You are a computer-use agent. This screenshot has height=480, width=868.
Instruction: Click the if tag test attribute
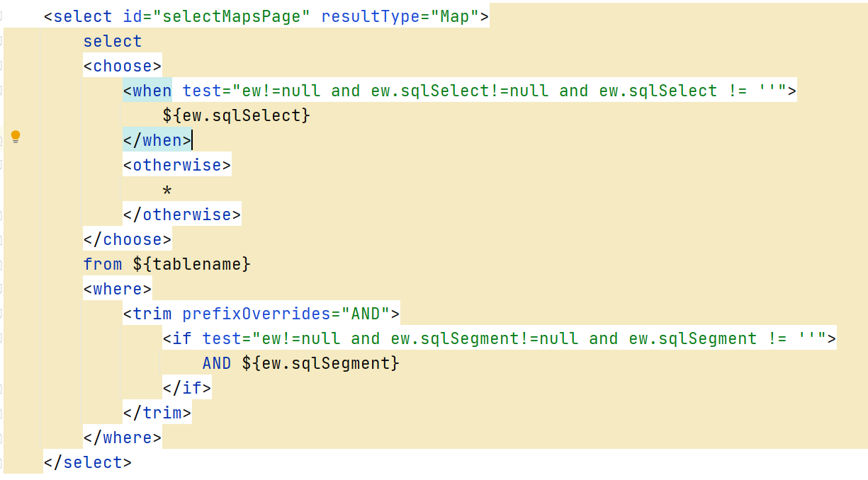222,338
